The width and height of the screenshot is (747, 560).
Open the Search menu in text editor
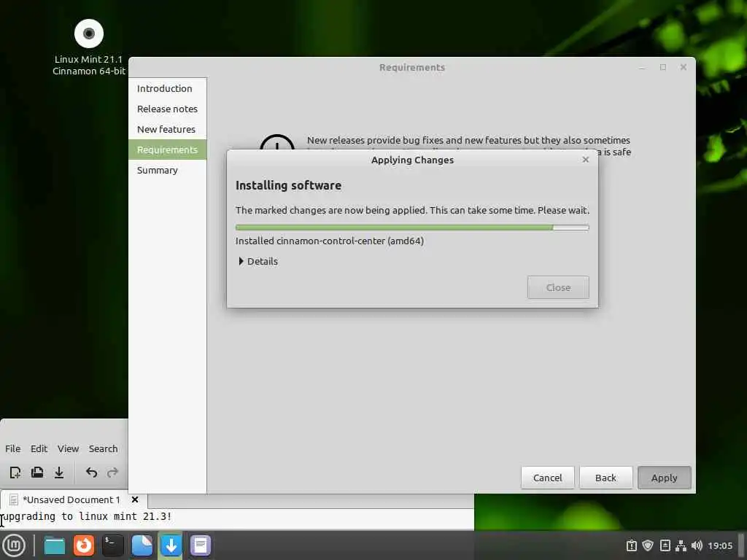pos(103,448)
